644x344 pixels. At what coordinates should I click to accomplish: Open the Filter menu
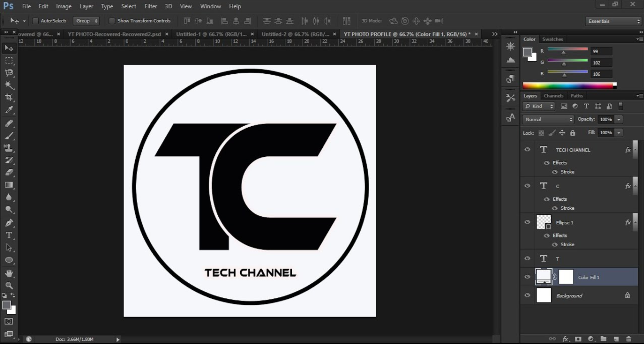151,6
